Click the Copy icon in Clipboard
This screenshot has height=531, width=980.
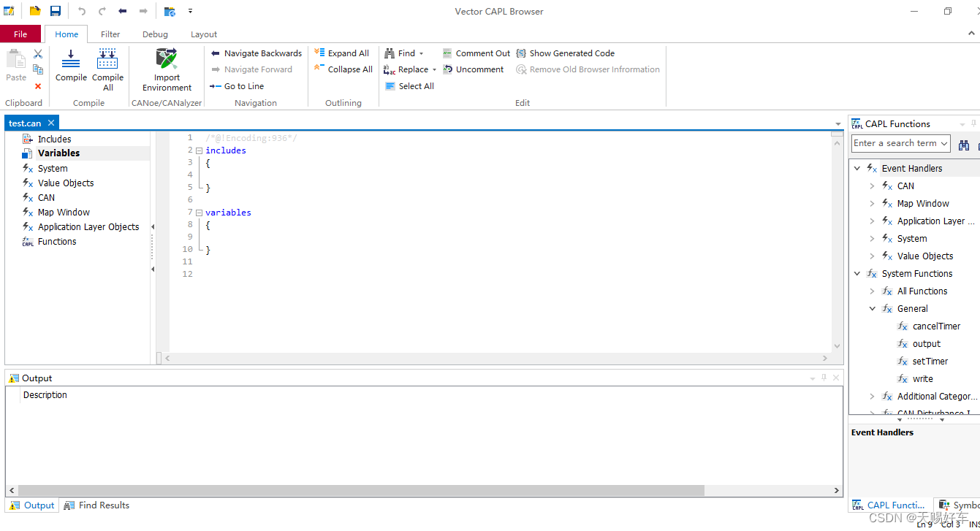(x=38, y=69)
